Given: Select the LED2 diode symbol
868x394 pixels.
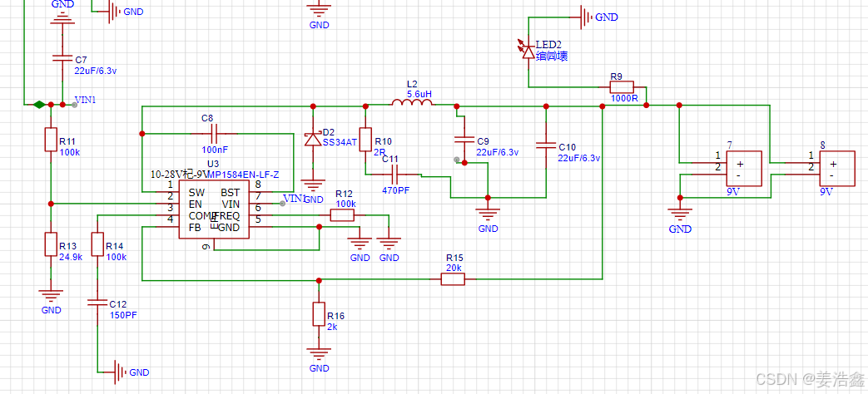Looking at the screenshot, I should pos(528,50).
